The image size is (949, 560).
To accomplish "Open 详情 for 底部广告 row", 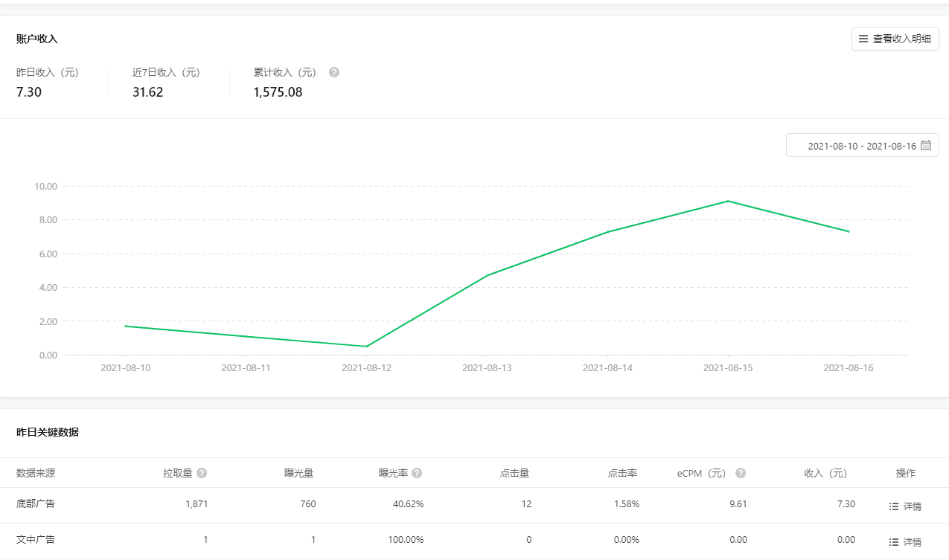I will [913, 506].
